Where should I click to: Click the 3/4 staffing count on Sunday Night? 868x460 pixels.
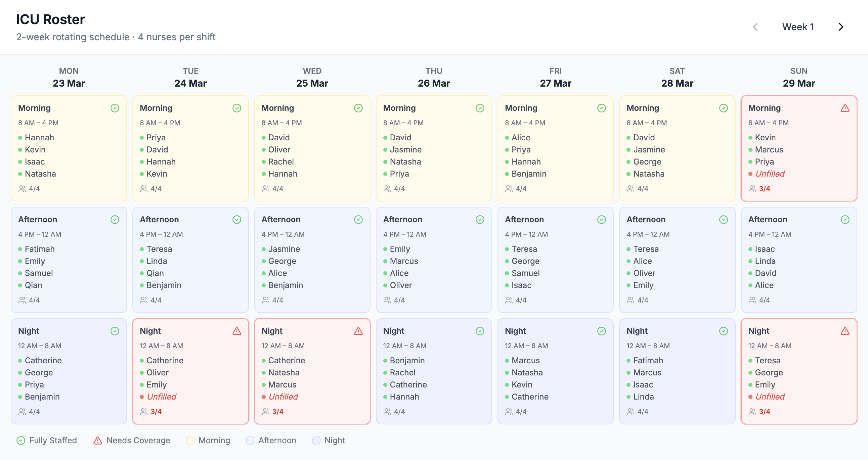click(x=765, y=411)
